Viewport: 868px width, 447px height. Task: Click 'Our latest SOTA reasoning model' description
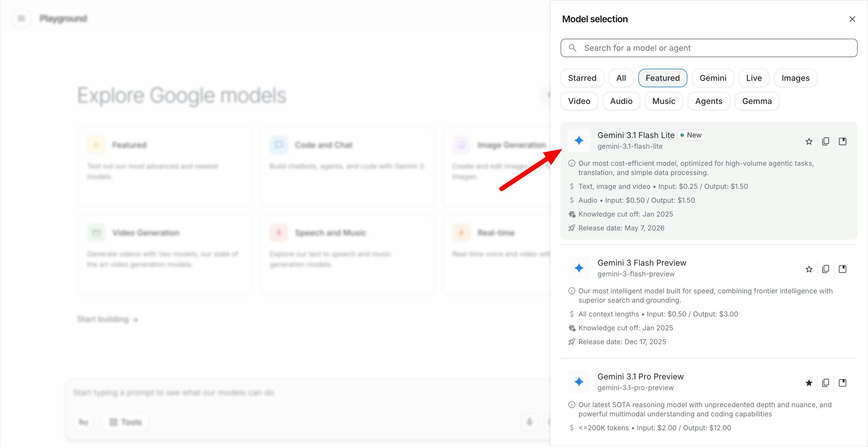[x=705, y=409]
